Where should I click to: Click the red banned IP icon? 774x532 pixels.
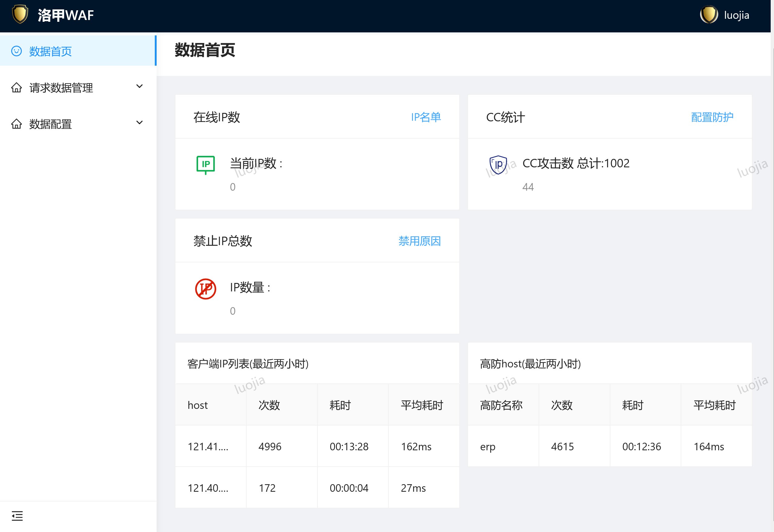(x=205, y=289)
